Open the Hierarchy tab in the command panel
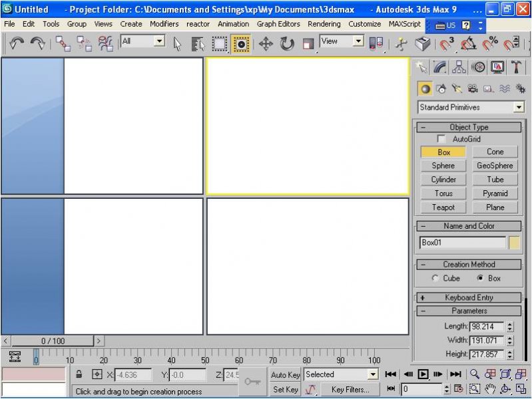 pos(459,67)
